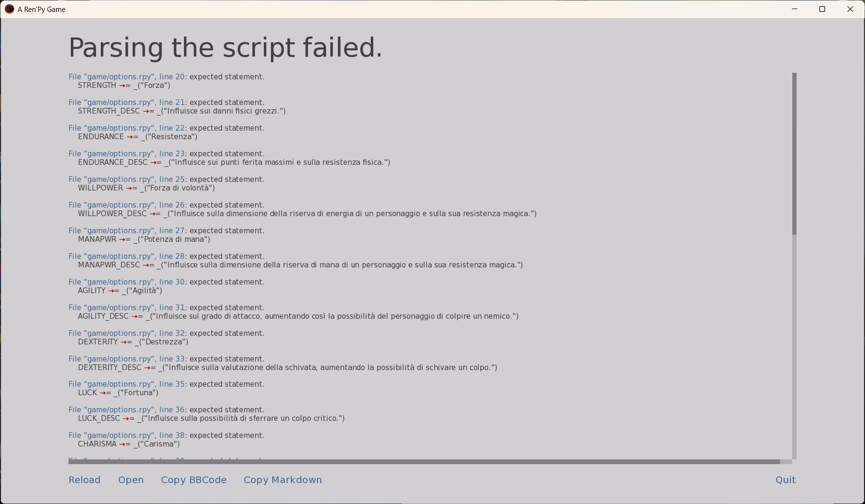The image size is (865, 504).
Task: Open the options.rpy line 33 error link
Action: pos(126,359)
